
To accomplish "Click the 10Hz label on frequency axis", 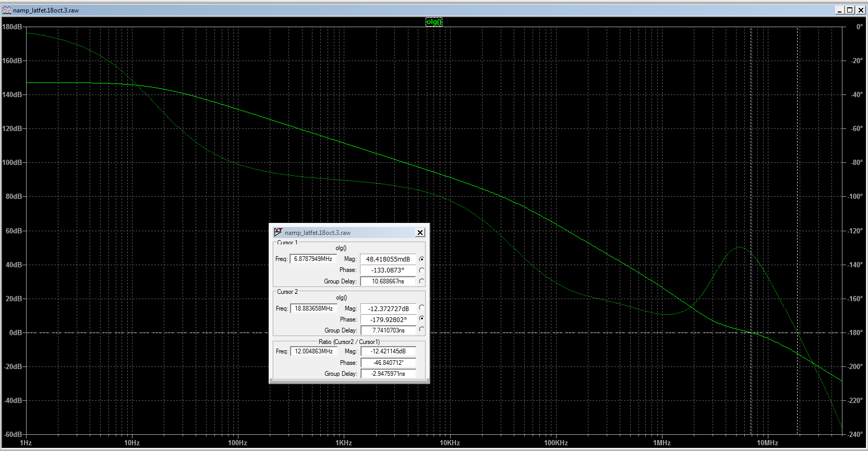I will [x=132, y=443].
